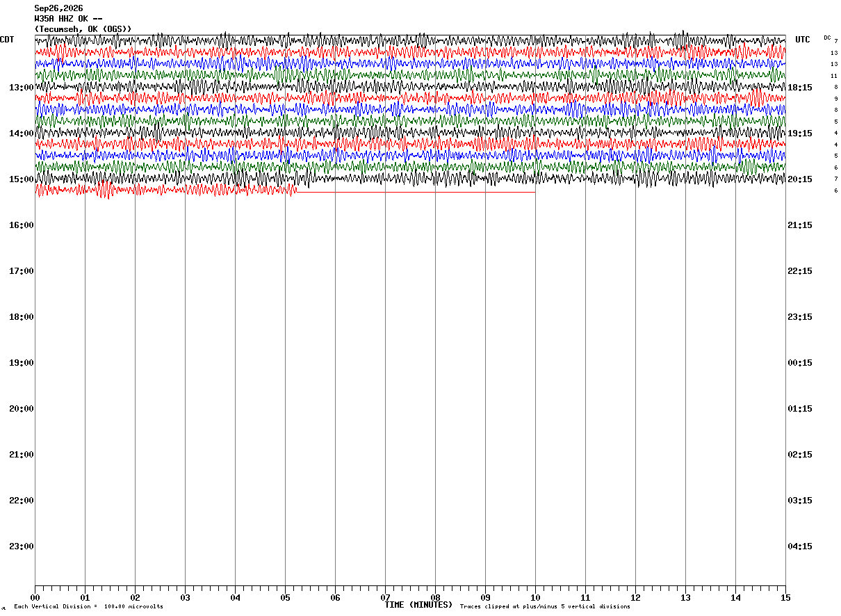This screenshot has width=841, height=616.
Task: Click the TIME (MINUTES) axis title
Action: tap(418, 605)
